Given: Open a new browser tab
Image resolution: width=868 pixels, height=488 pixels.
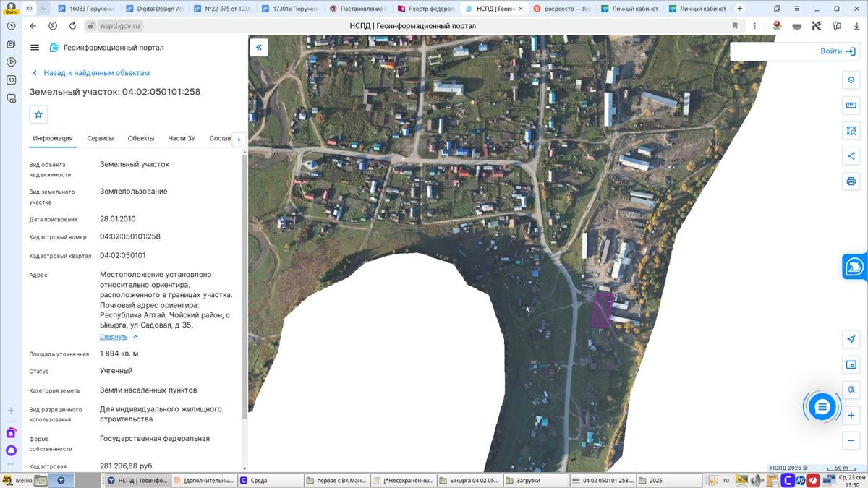Looking at the screenshot, I should point(739,9).
